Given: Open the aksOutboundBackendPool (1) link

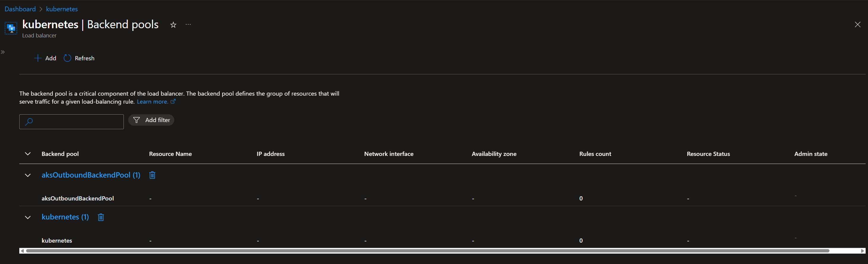Looking at the screenshot, I should click(91, 175).
